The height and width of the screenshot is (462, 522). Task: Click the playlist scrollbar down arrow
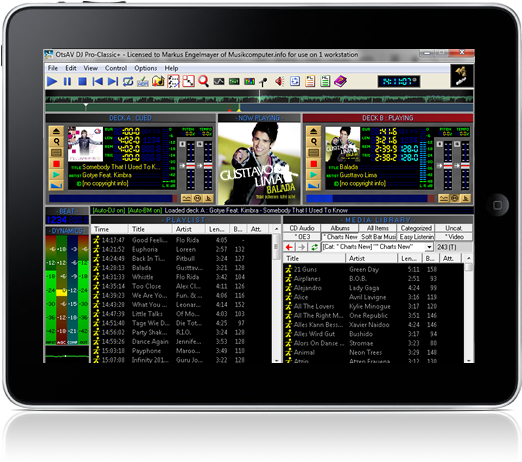click(x=276, y=360)
